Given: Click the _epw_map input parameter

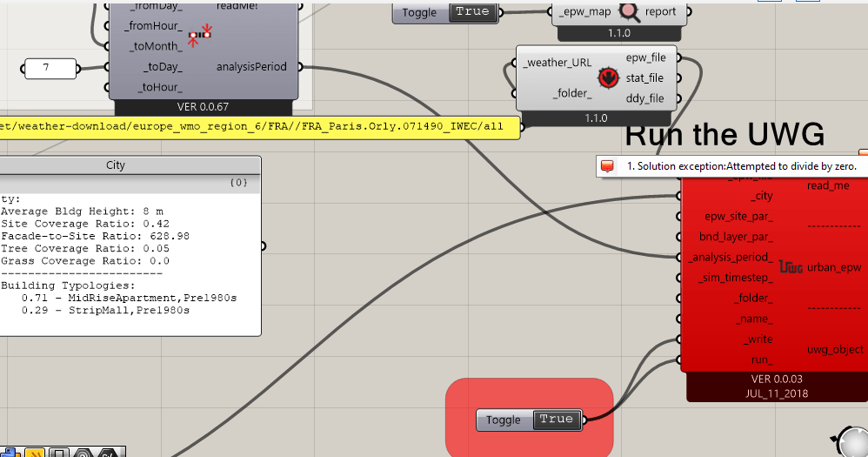Looking at the screenshot, I should click(x=584, y=11).
